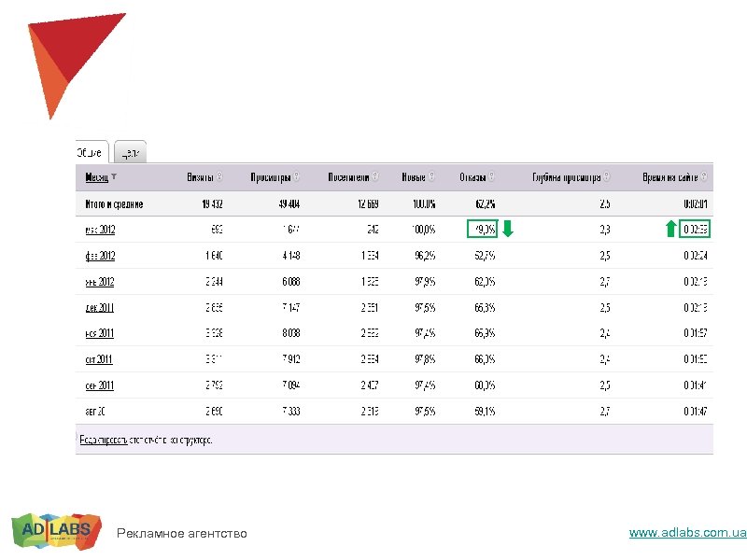Open help icon beside Глубина просмотра header
747x560 pixels.
pyautogui.click(x=606, y=176)
